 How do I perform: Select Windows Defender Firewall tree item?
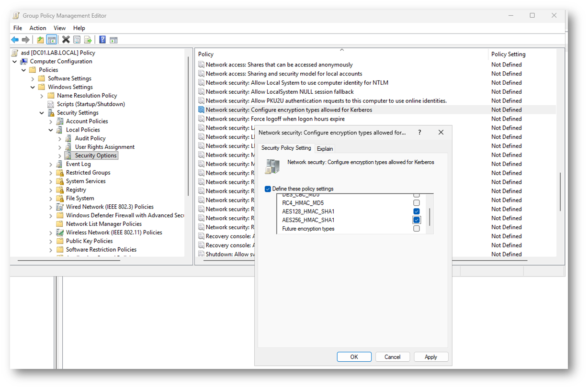click(124, 215)
